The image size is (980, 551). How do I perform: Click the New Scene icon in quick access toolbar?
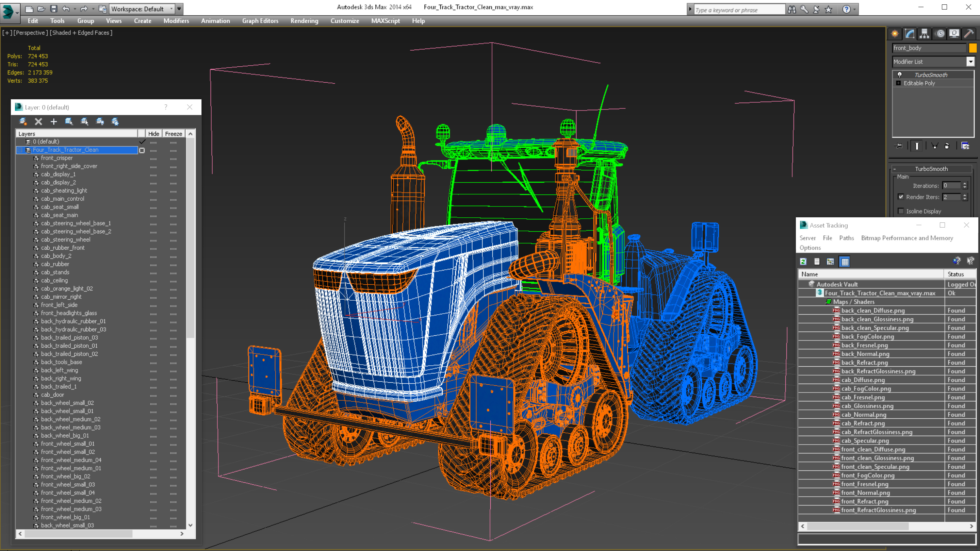[29, 9]
